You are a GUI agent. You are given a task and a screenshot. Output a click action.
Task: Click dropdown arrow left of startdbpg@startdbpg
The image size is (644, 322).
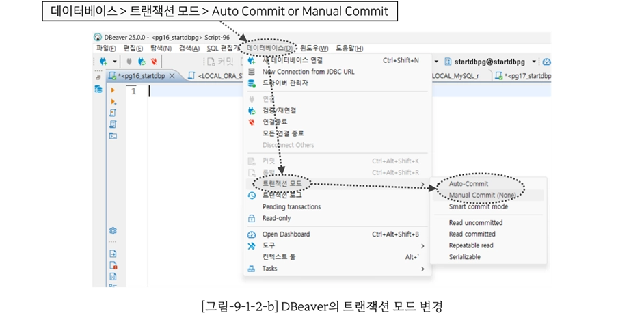tap(437, 62)
